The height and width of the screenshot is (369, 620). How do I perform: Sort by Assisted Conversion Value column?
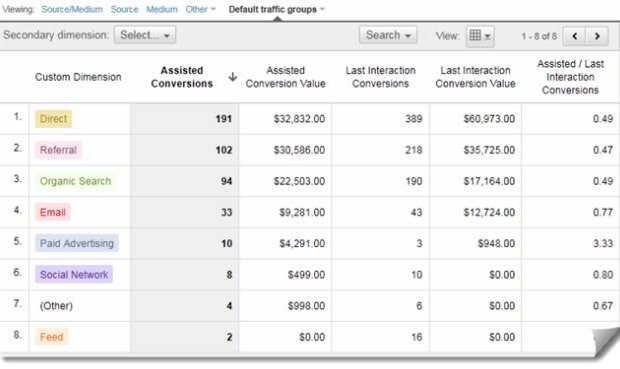(285, 77)
